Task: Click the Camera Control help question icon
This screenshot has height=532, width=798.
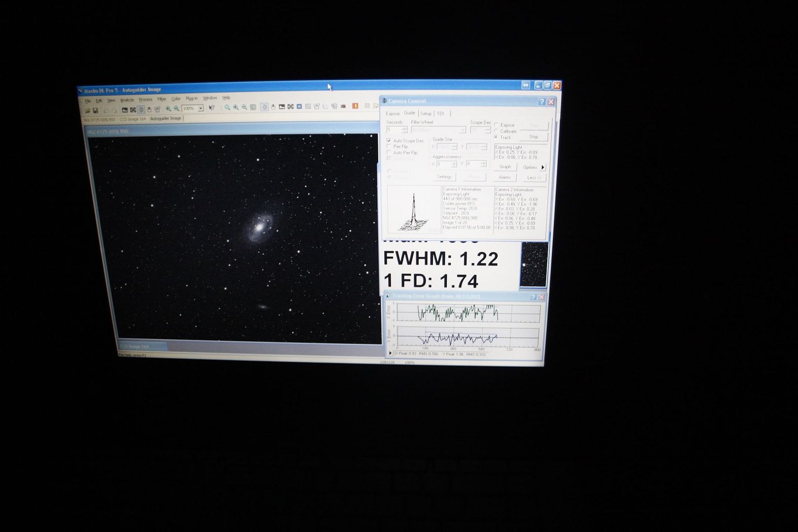Action: (542, 101)
